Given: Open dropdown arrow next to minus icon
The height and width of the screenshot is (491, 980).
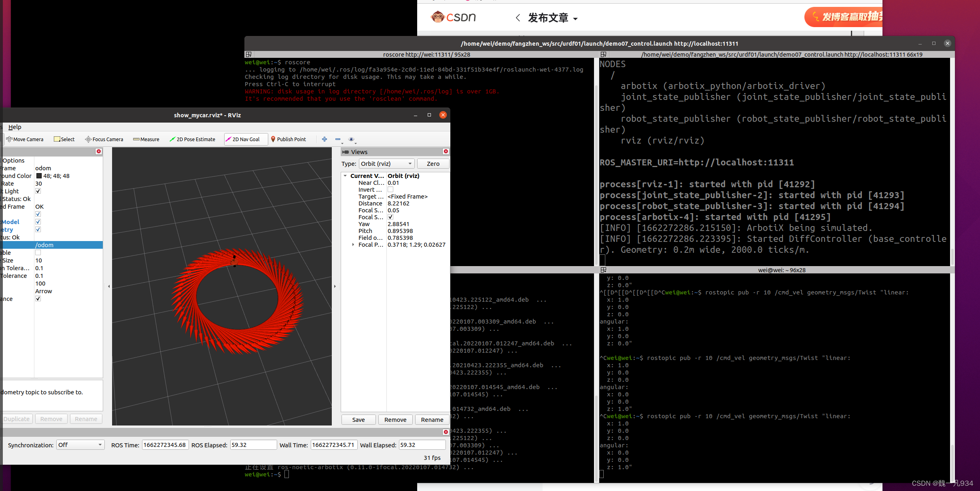Looking at the screenshot, I should tap(342, 143).
